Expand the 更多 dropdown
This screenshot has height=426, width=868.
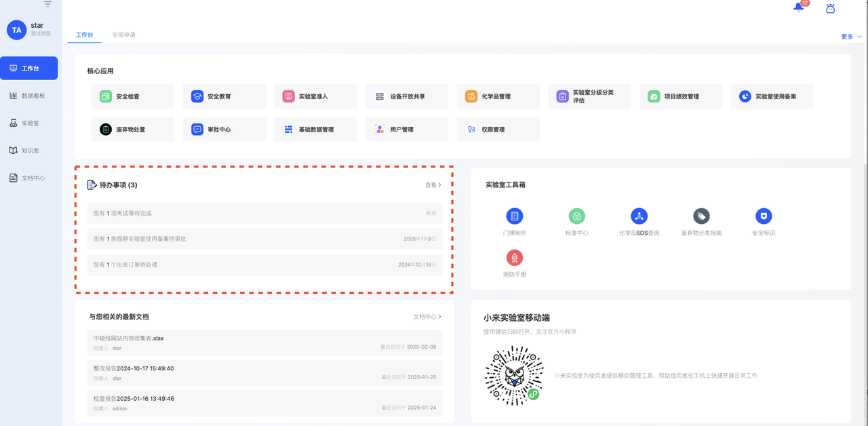[x=851, y=37]
